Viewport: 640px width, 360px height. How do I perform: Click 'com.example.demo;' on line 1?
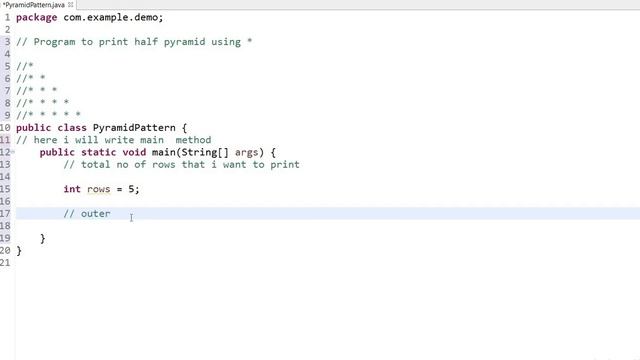(113, 18)
